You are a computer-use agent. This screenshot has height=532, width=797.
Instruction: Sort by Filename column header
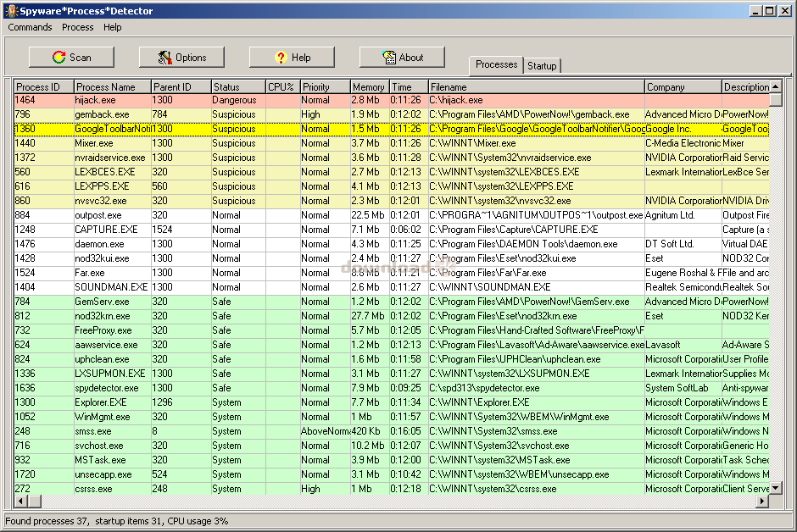click(537, 86)
